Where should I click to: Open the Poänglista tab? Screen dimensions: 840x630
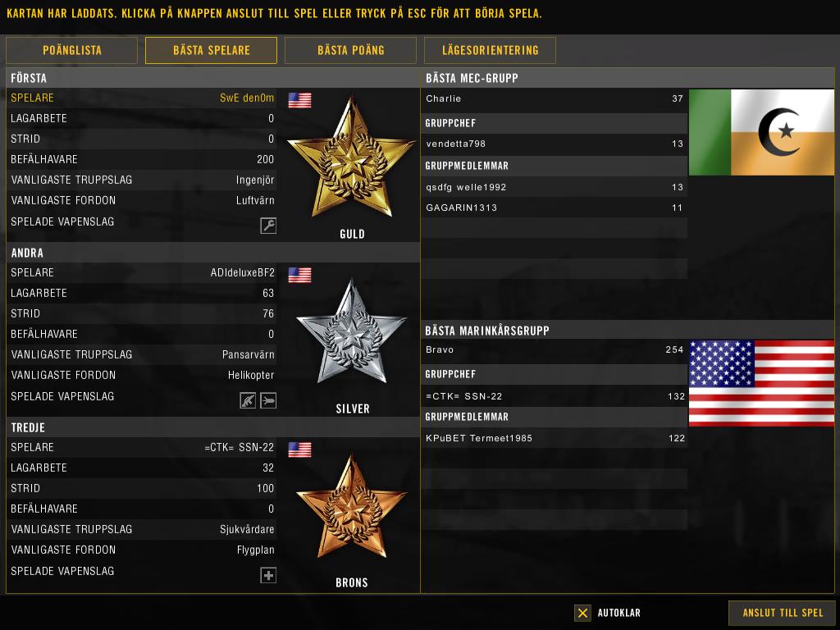coord(72,50)
